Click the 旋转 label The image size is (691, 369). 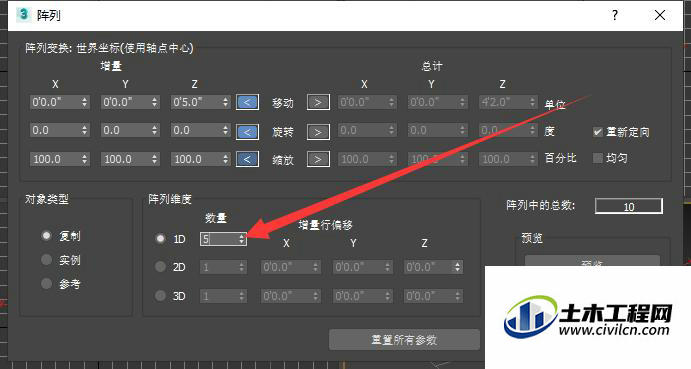pyautogui.click(x=283, y=132)
